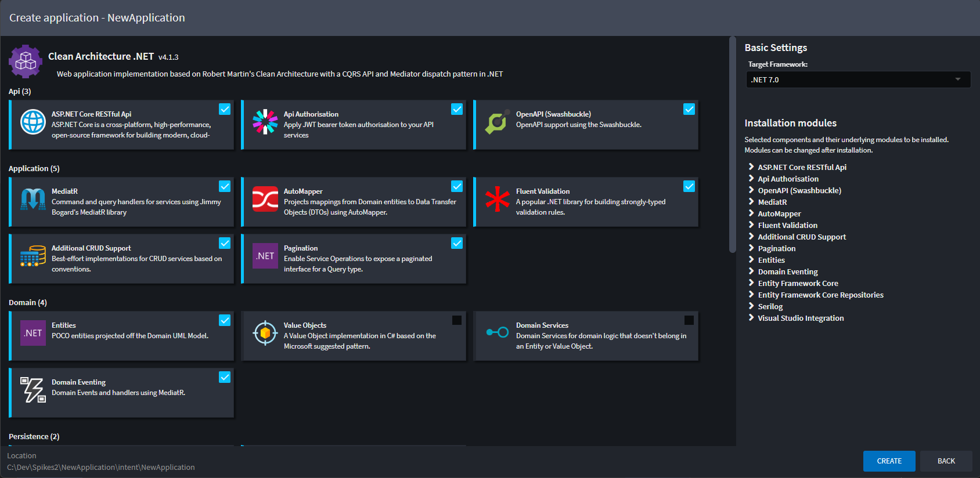Click the "Api (3)" section heading

pyautogui.click(x=20, y=92)
